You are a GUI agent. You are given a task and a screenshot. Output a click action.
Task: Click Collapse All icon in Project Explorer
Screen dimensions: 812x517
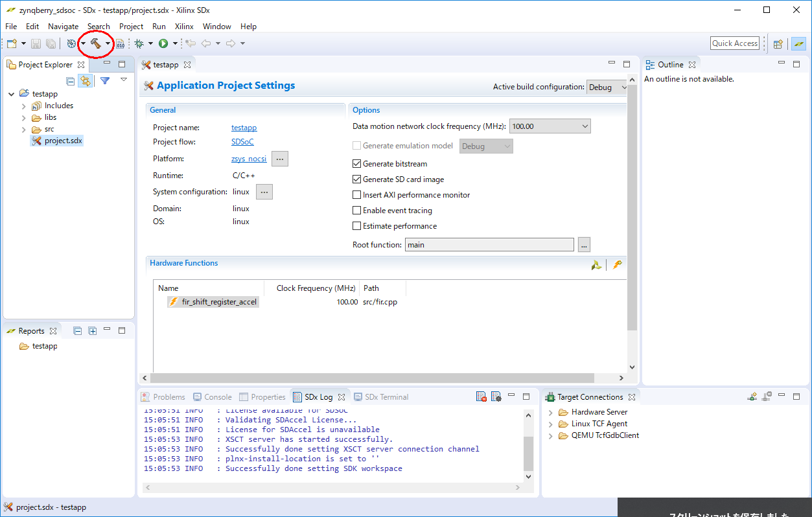click(x=71, y=80)
